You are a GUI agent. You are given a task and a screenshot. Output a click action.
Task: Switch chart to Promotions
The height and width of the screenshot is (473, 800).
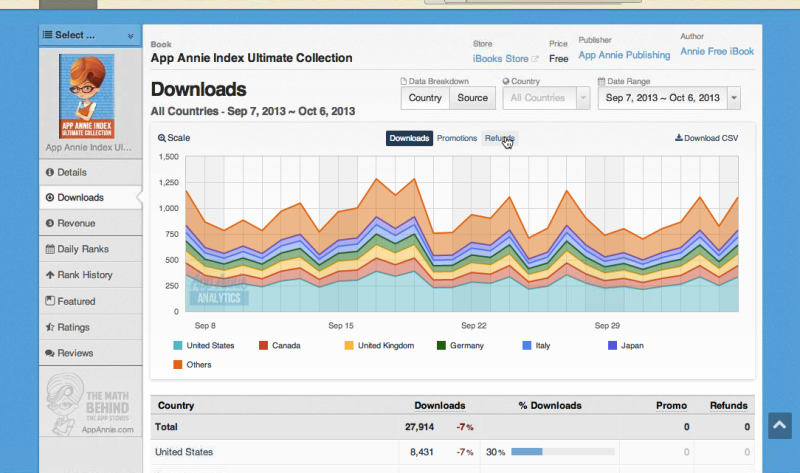pos(457,138)
